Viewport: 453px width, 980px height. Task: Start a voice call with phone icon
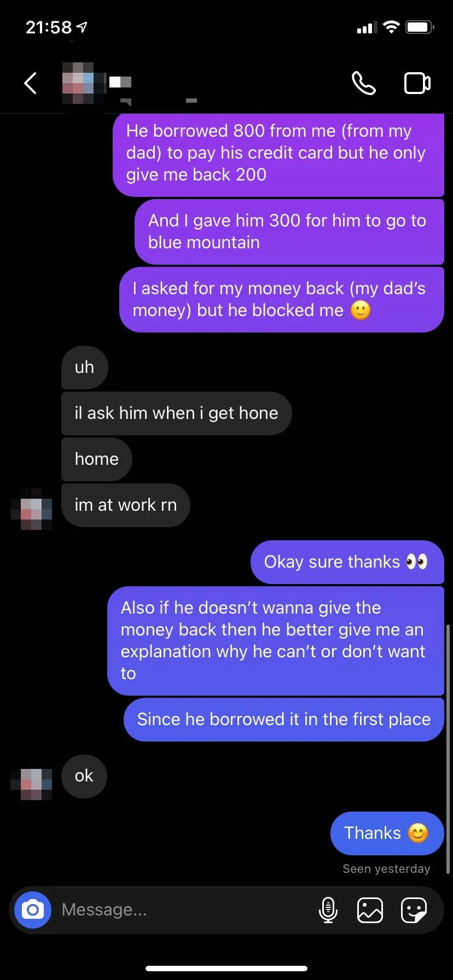364,83
